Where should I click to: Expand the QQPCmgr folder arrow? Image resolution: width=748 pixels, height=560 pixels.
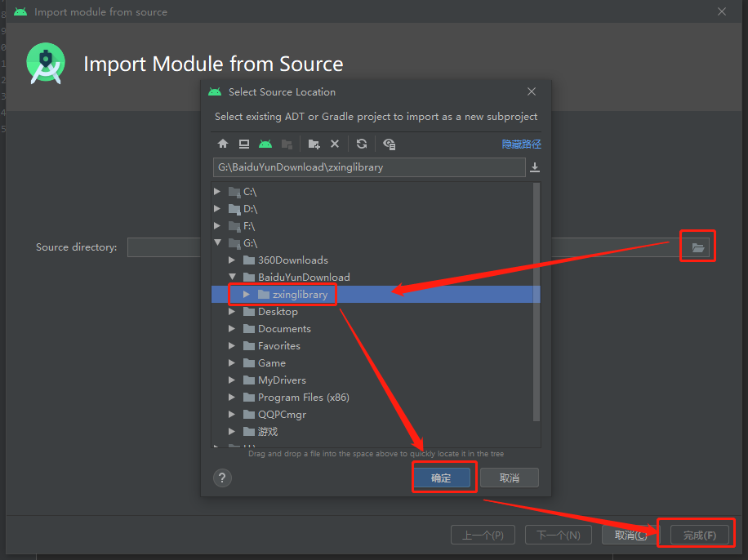232,415
